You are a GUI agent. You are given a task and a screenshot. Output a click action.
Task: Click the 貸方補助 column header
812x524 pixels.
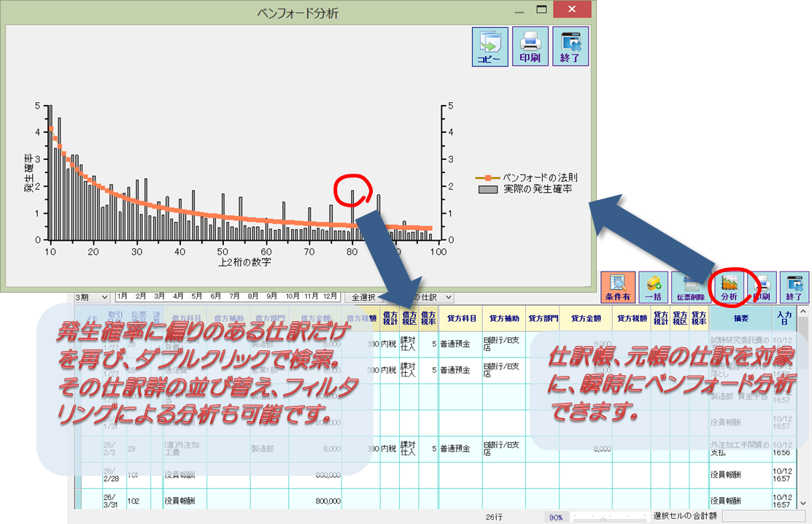[x=504, y=318]
